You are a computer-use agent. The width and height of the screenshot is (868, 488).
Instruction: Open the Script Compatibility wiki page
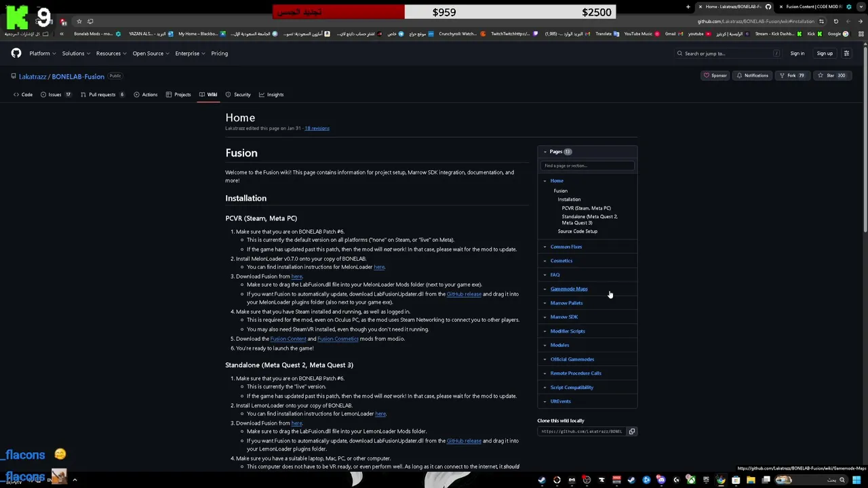(572, 388)
